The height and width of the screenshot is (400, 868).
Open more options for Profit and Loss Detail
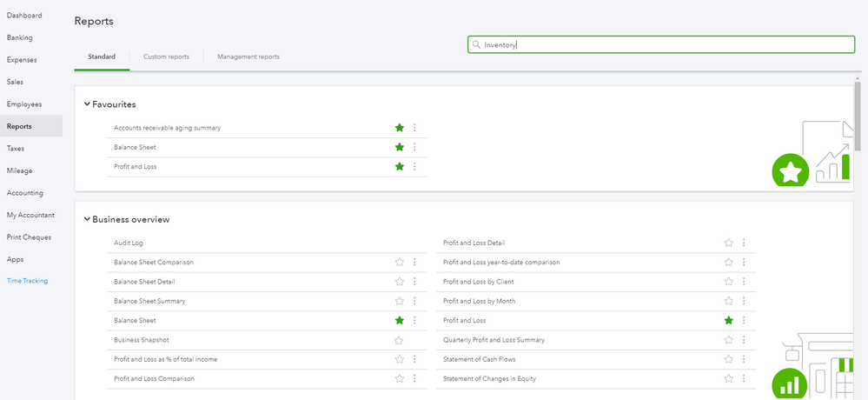point(744,243)
